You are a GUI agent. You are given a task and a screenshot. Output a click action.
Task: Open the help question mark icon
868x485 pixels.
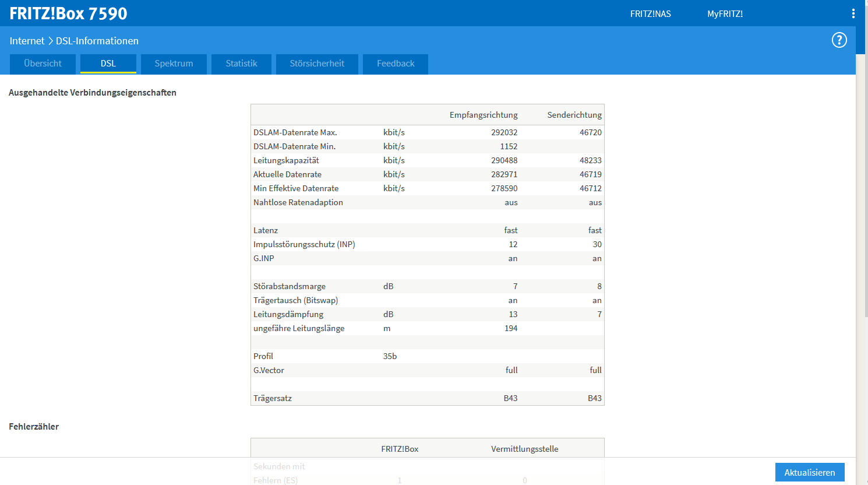[839, 40]
